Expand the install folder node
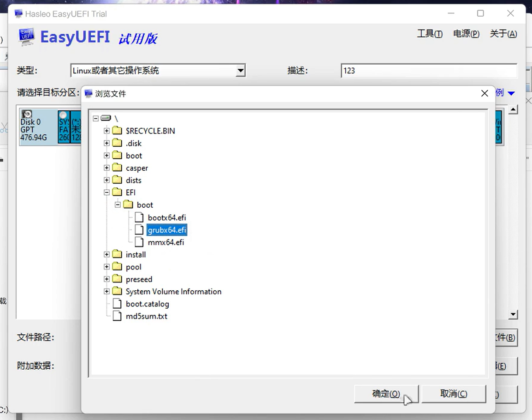532x420 pixels. [x=106, y=254]
